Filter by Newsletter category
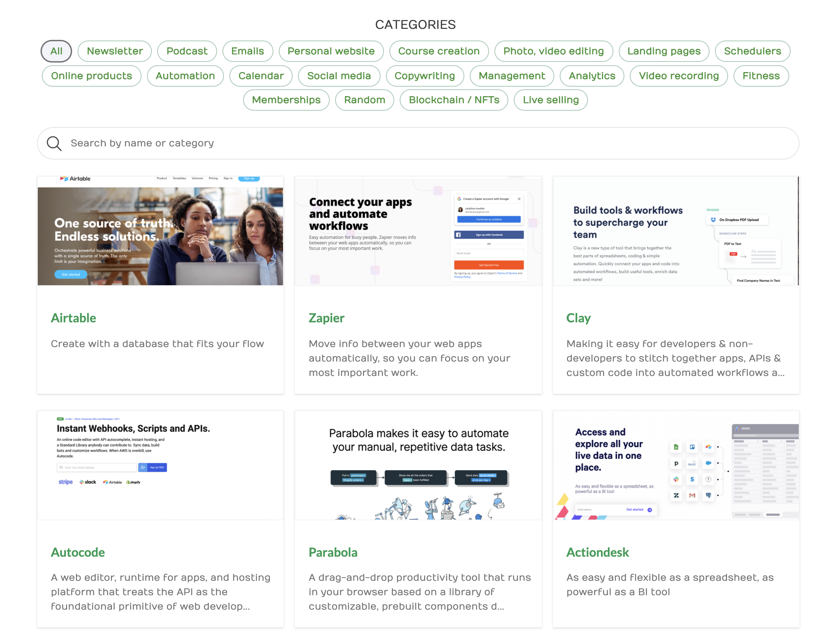The width and height of the screenshot is (840, 644). (x=114, y=51)
